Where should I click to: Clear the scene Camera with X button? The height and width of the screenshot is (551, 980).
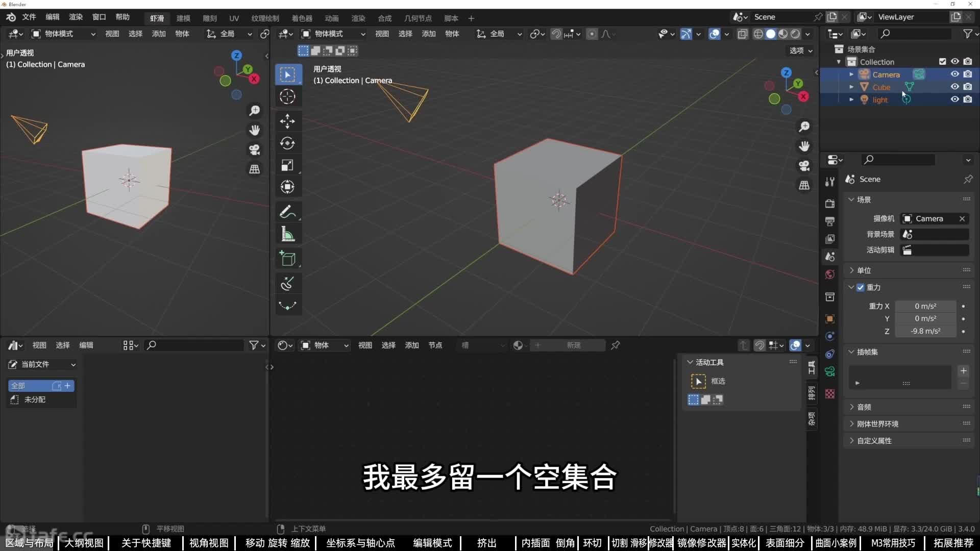point(962,219)
